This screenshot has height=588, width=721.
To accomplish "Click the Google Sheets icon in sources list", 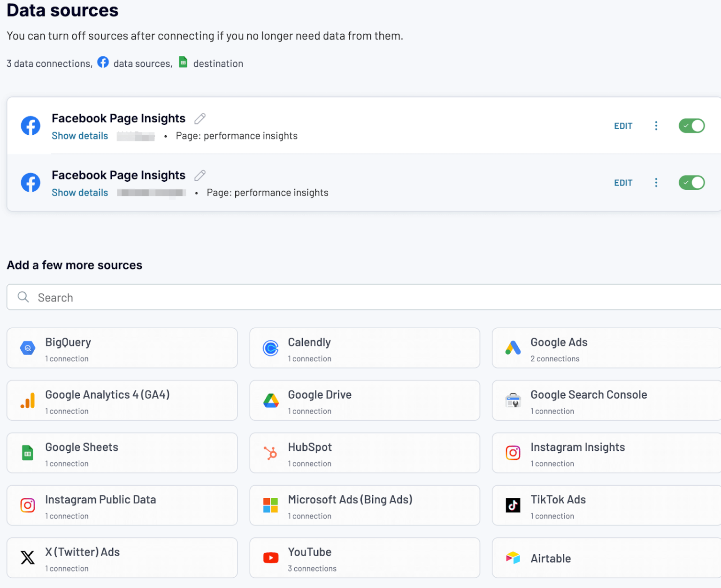I will coord(28,453).
